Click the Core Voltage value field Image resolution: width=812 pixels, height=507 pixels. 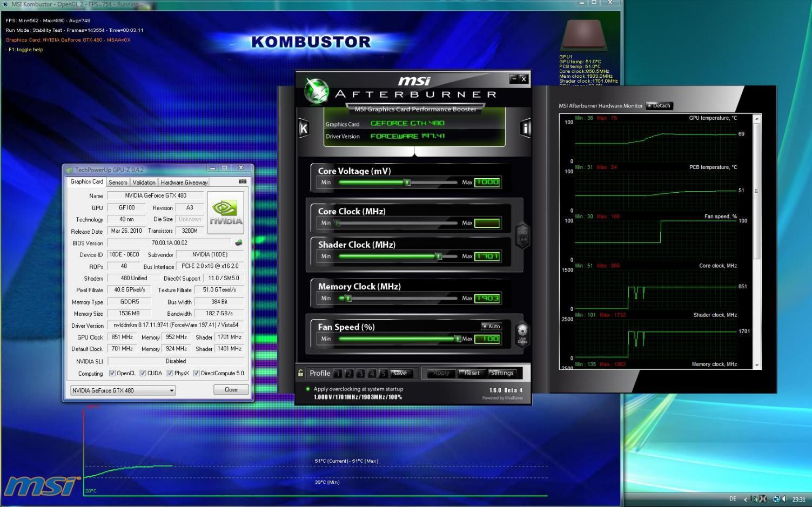(487, 182)
